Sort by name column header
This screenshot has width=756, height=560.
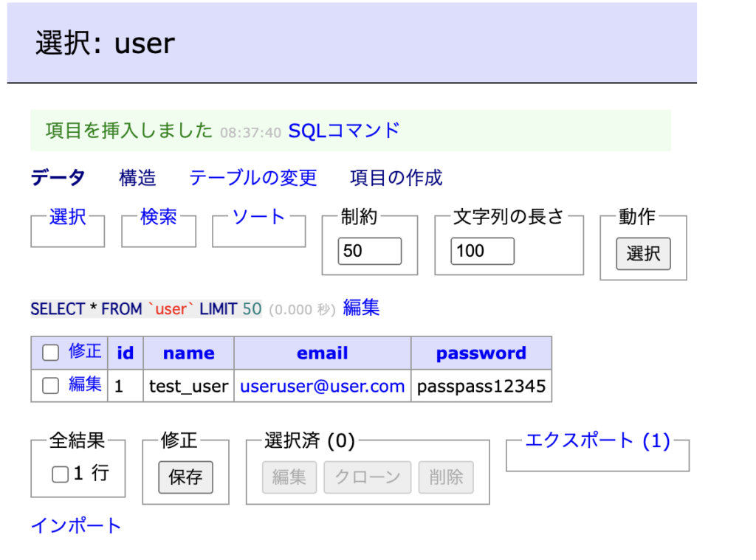(188, 353)
